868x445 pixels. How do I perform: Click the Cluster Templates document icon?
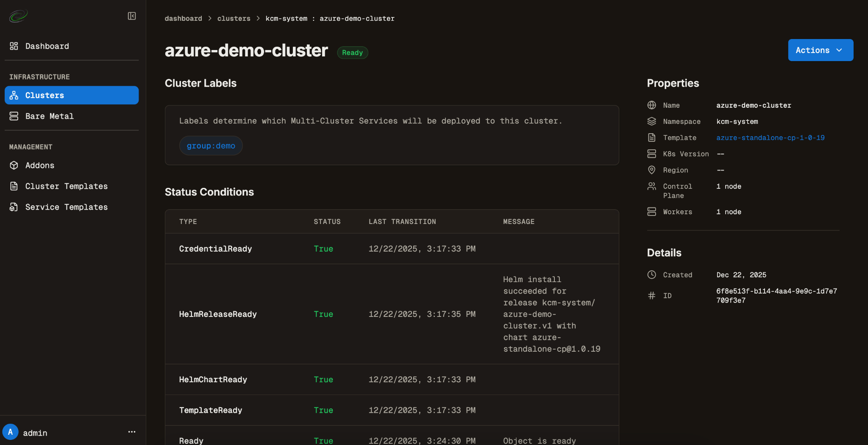pos(14,186)
